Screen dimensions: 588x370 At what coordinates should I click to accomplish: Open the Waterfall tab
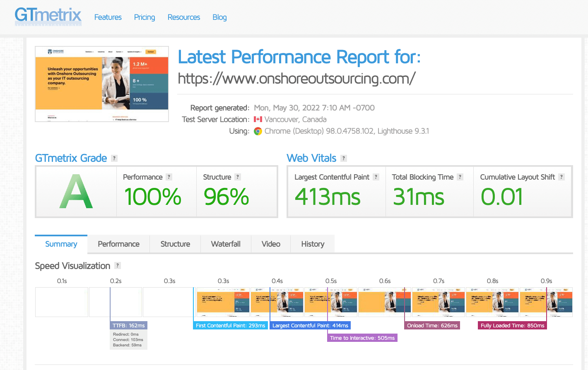point(226,244)
